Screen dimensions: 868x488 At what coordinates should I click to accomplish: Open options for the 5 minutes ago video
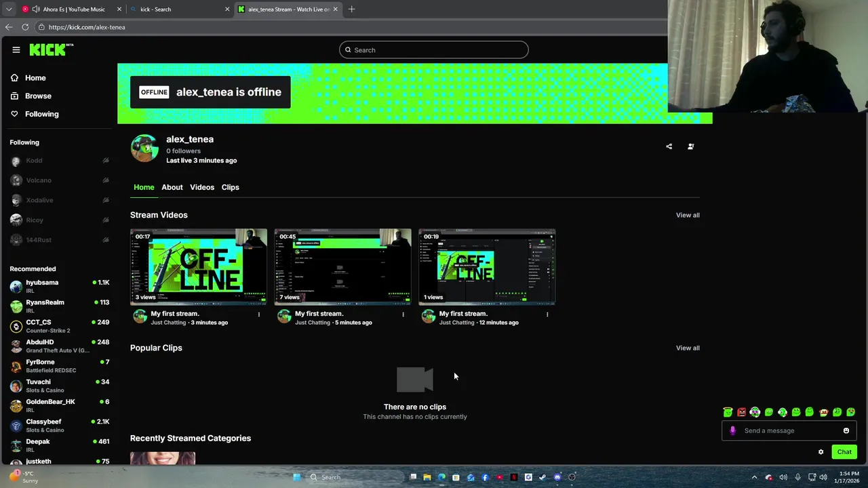403,314
